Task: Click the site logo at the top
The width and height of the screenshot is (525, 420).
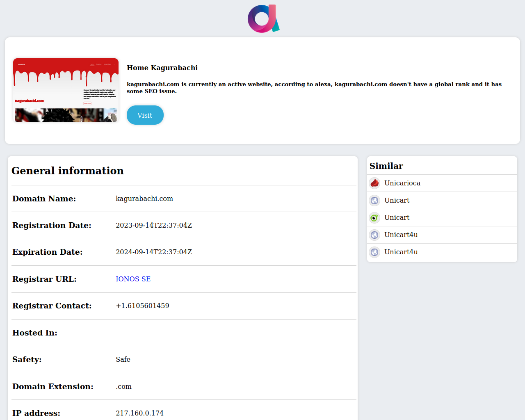Action: click(x=263, y=18)
